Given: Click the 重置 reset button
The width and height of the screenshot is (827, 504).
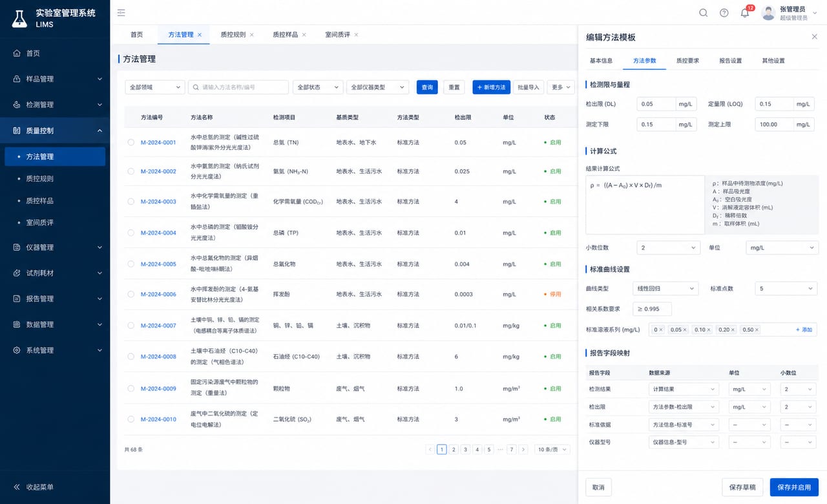Looking at the screenshot, I should point(454,87).
